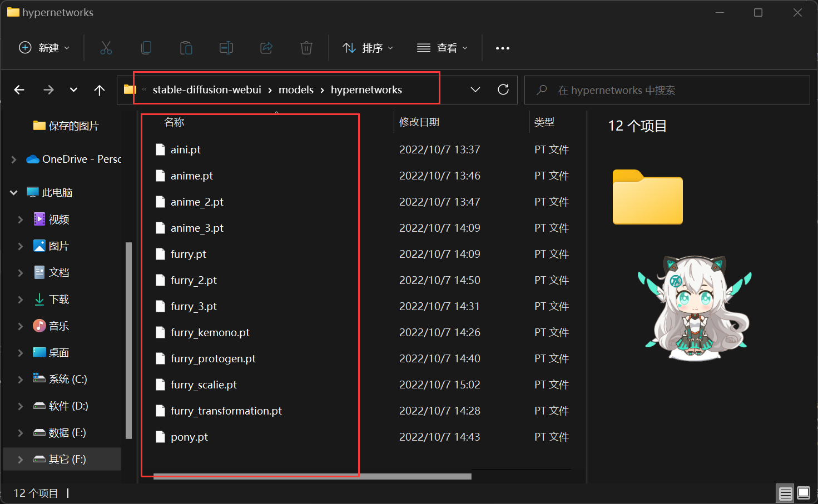Click the Cut scissors icon
Viewport: 818px width, 504px height.
(106, 48)
